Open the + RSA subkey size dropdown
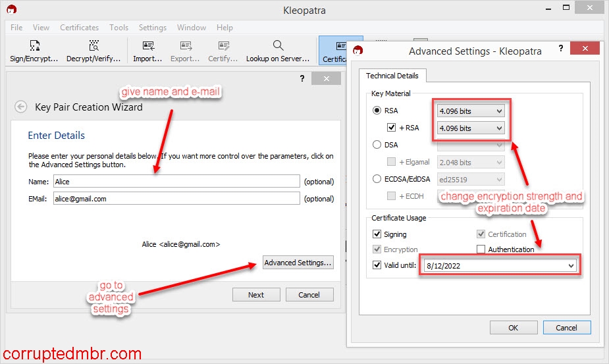Image resolution: width=609 pixels, height=364 pixels. (471, 128)
